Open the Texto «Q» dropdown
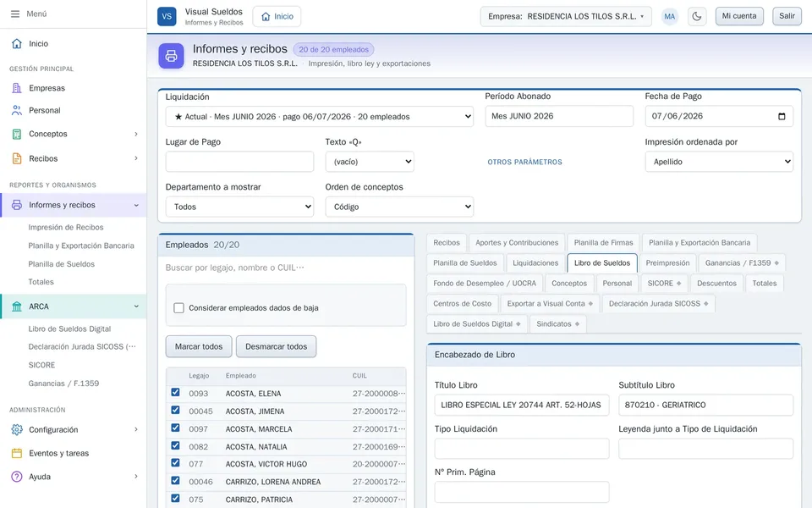This screenshot has height=508, width=812. click(x=370, y=162)
